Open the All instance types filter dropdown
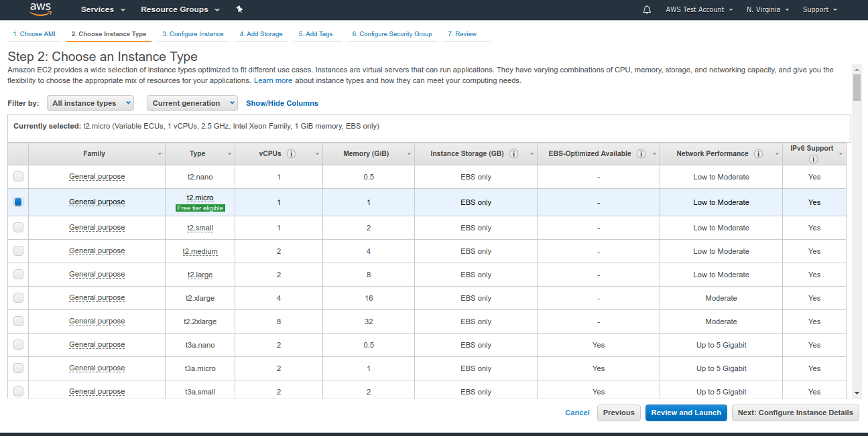868x436 pixels. pyautogui.click(x=90, y=103)
